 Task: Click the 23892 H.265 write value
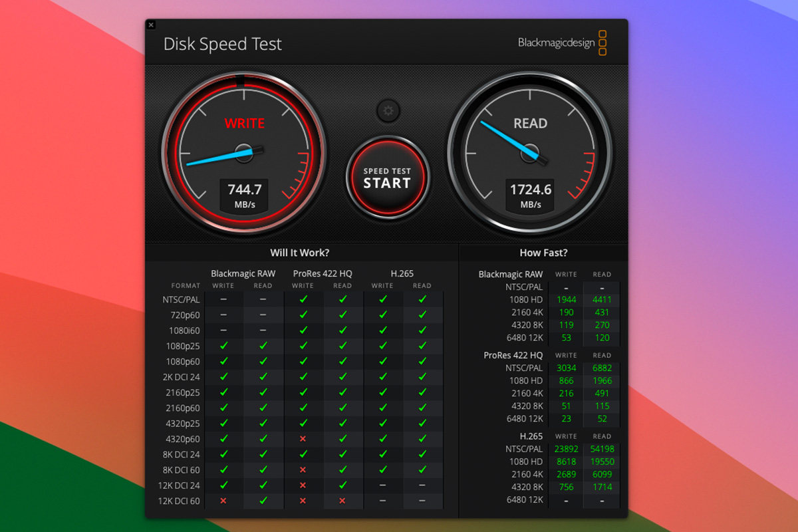tap(567, 449)
